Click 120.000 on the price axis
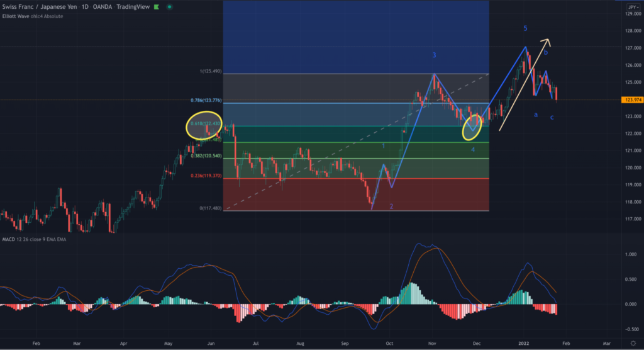This screenshot has width=644, height=350. (633, 168)
